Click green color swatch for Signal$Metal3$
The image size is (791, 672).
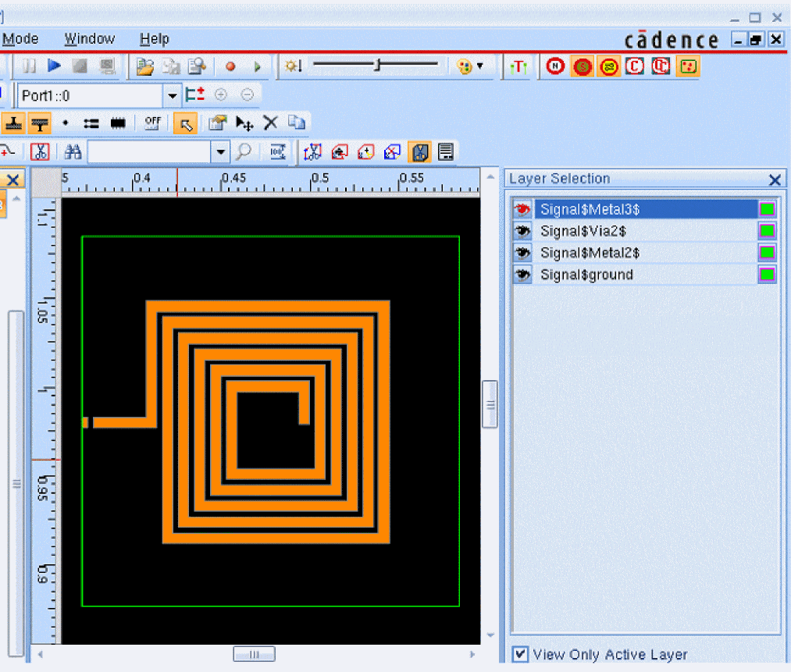768,209
